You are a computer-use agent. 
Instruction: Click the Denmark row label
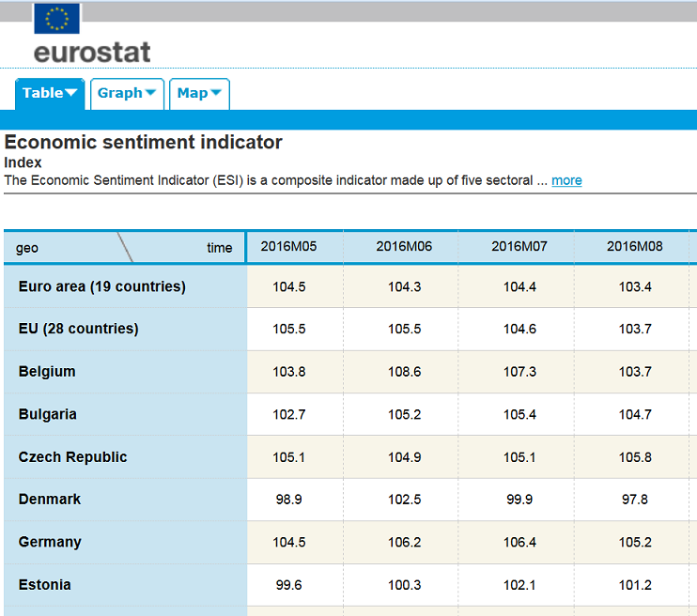[50, 500]
